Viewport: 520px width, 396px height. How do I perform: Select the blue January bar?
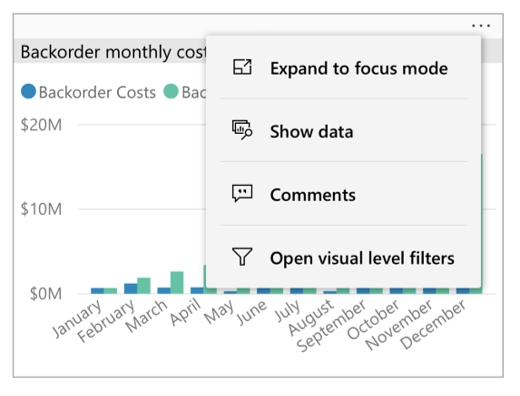click(x=97, y=291)
